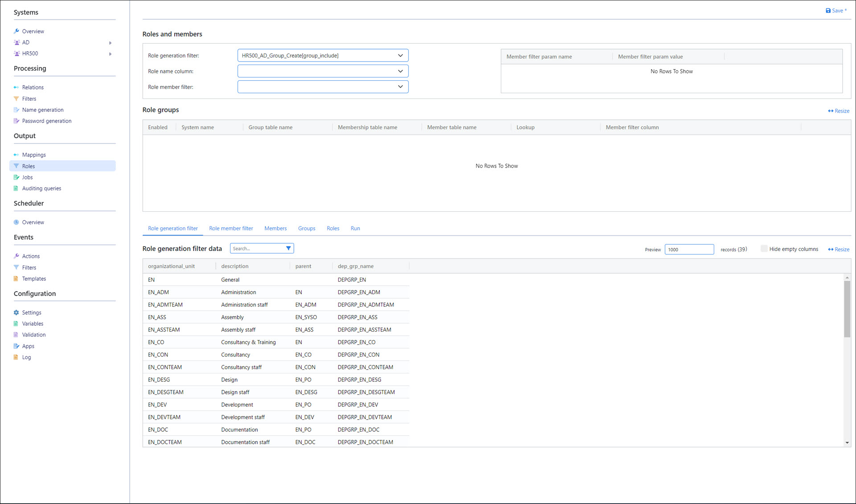
Task: Switch to the Run tab
Action: [355, 229]
